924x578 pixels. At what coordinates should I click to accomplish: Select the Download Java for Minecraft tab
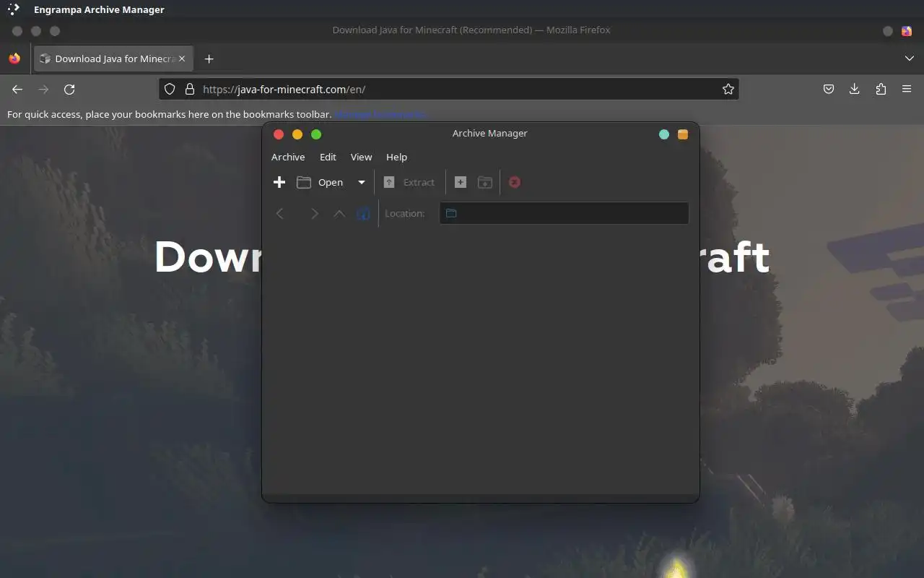point(113,59)
